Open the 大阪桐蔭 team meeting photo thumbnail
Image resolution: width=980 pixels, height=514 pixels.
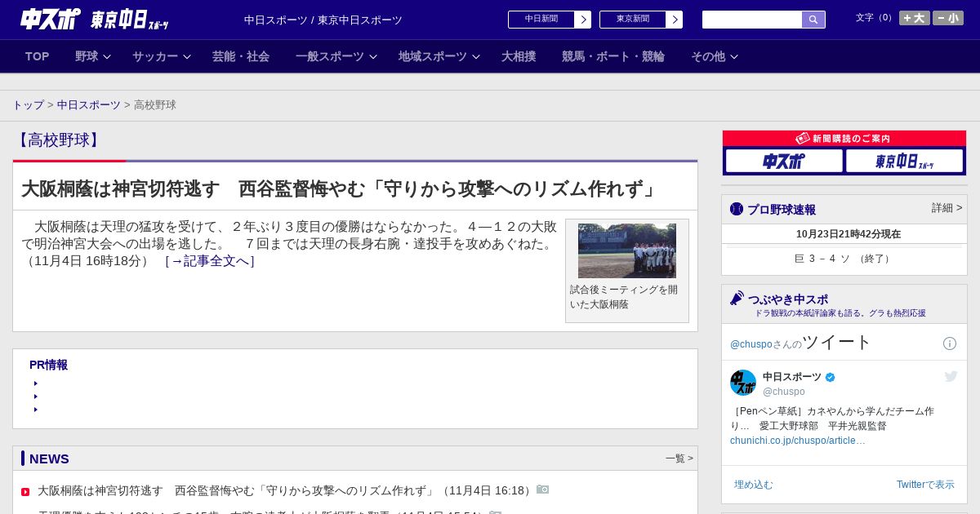click(x=627, y=250)
